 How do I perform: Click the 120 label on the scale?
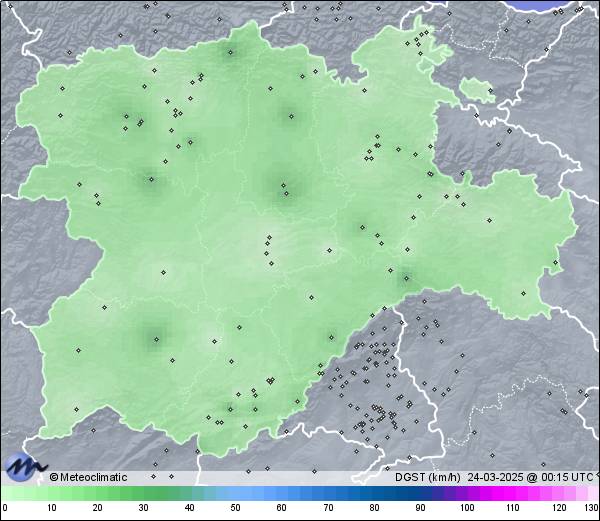tap(559, 508)
